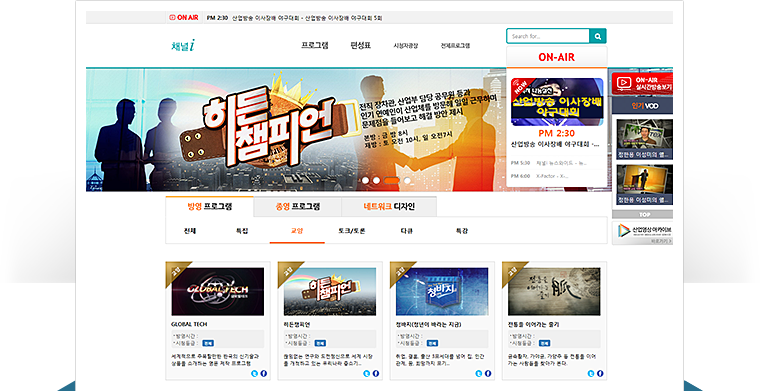The height and width of the screenshot is (391, 760).
Task: Open the 히든챔피언 program card thumbnail
Action: pos(330,292)
